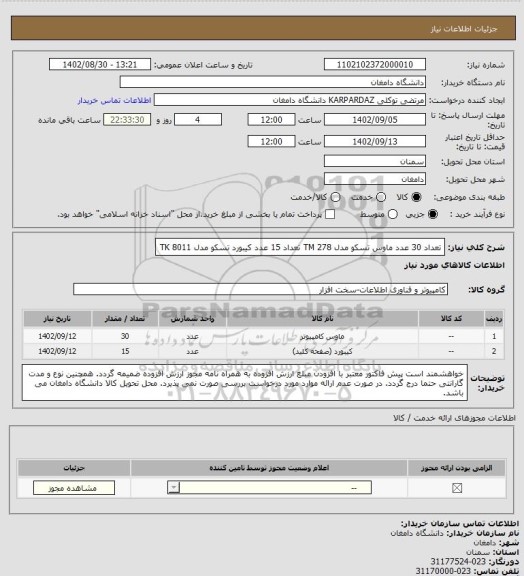Click the fax number 31177524-023
The image size is (524, 576).
(458, 562)
